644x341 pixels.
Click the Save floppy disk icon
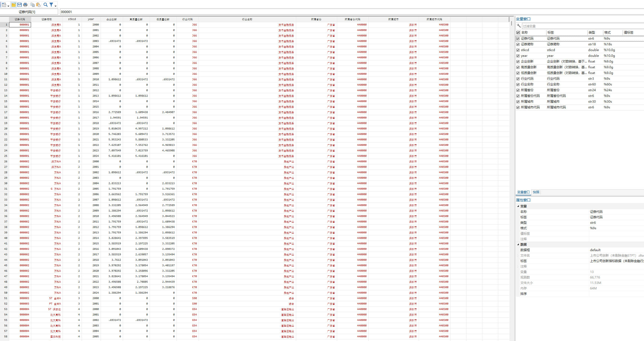coord(20,5)
